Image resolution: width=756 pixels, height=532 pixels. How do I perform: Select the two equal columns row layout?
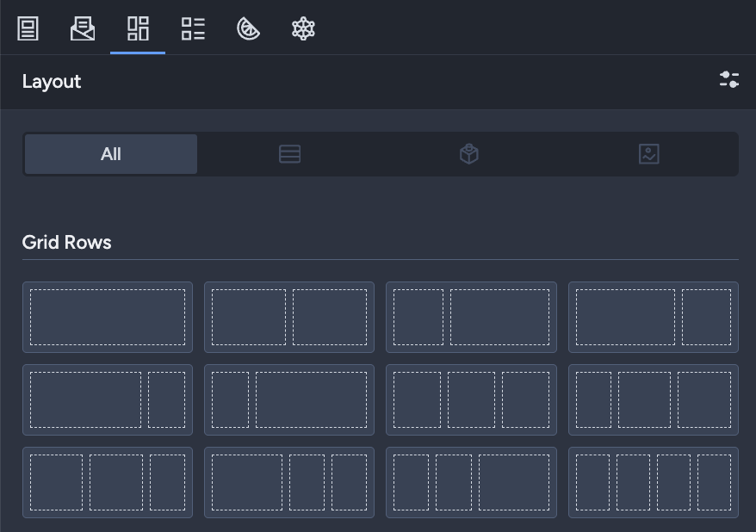point(288,317)
